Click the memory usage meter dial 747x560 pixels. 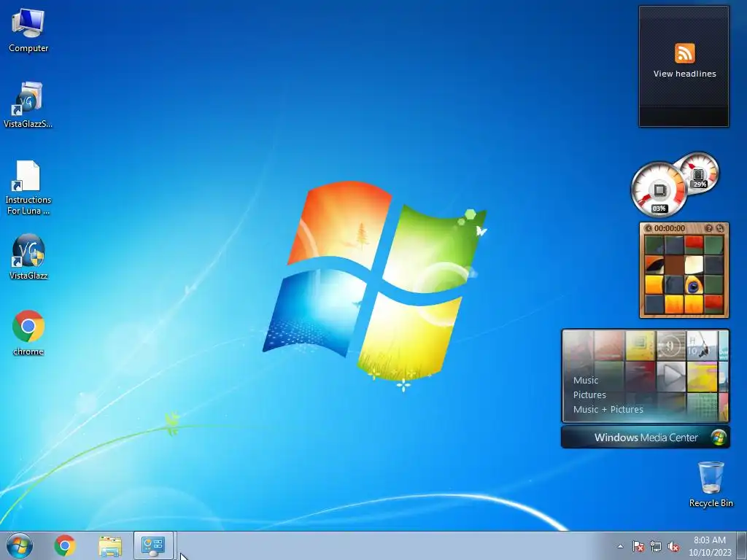point(700,172)
